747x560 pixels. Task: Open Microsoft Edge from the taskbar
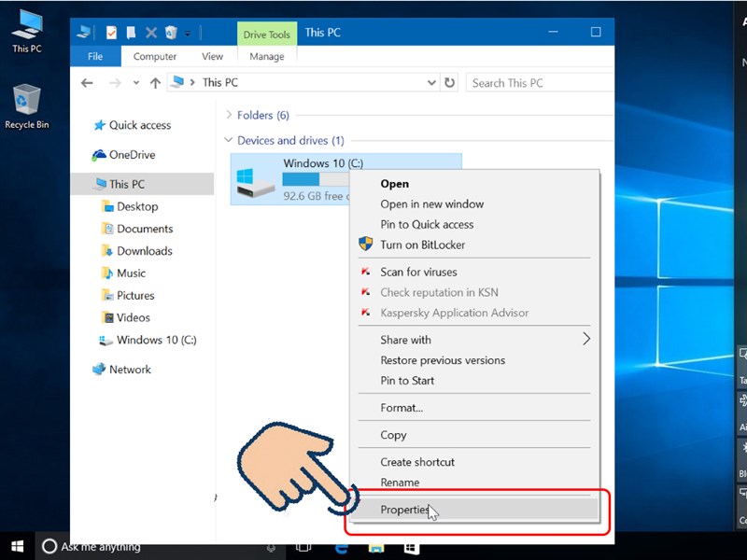[x=339, y=547]
